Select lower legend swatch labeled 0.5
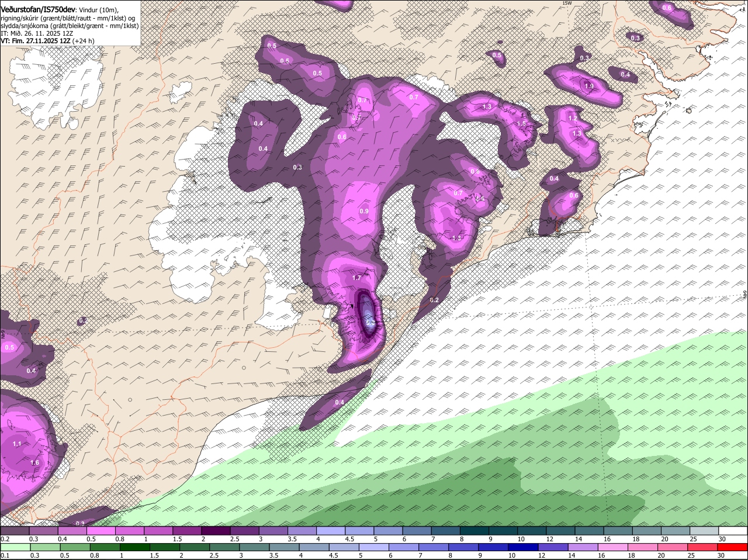This screenshot has height=560, width=748. 75,547
